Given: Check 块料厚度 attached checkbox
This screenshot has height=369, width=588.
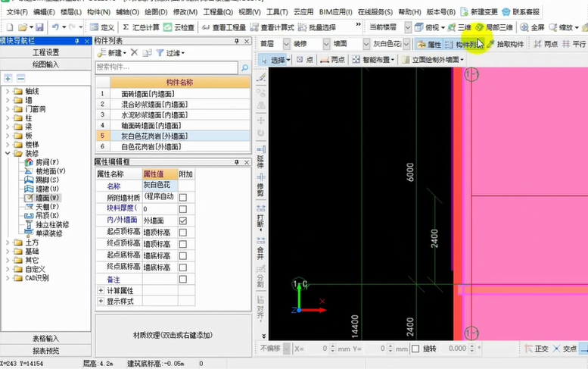Looking at the screenshot, I should click(x=182, y=208).
